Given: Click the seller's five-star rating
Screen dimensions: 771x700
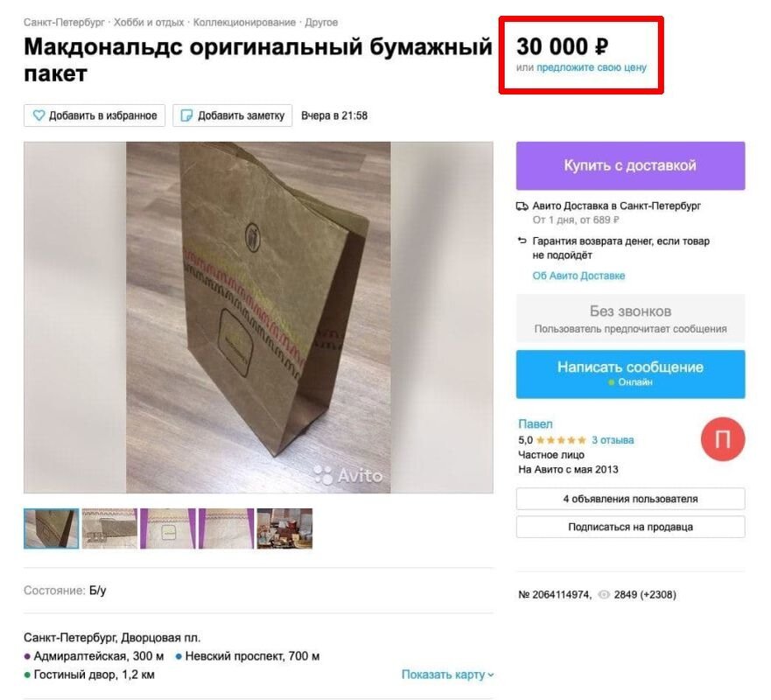Looking at the screenshot, I should [561, 440].
